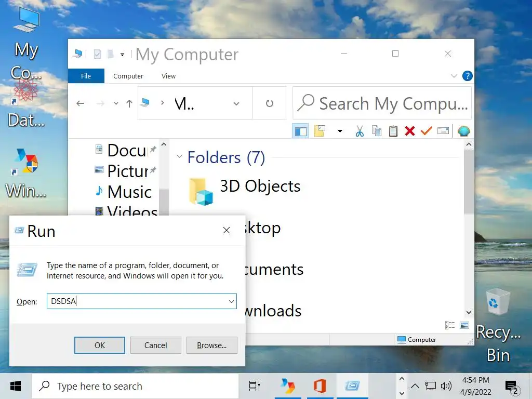This screenshot has height=399, width=532.
Task: Click the taskbar toolbar scroll down arrow
Action: pyautogui.click(x=402, y=393)
